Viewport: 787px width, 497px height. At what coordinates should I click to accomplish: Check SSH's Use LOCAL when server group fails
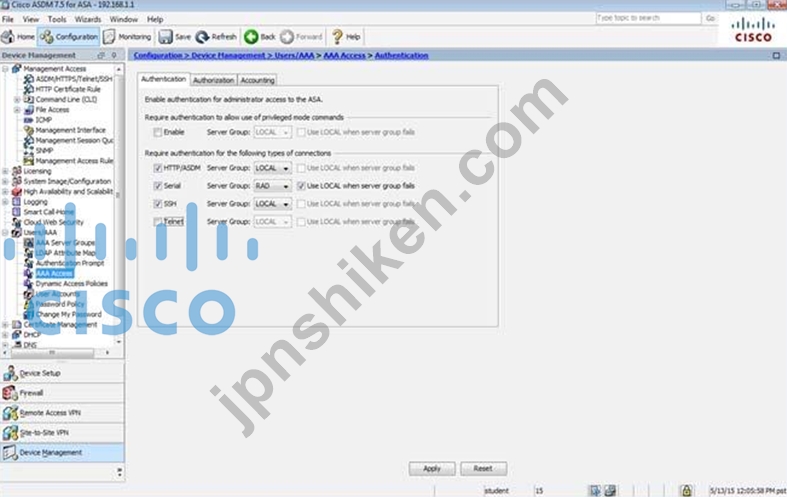(301, 204)
